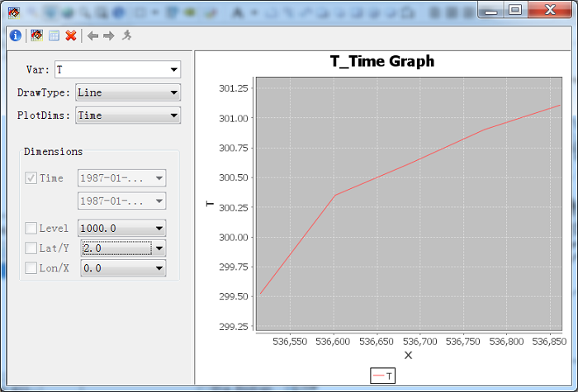This screenshot has height=392, width=578.
Task: Start animation with running man icon
Action: [127, 35]
